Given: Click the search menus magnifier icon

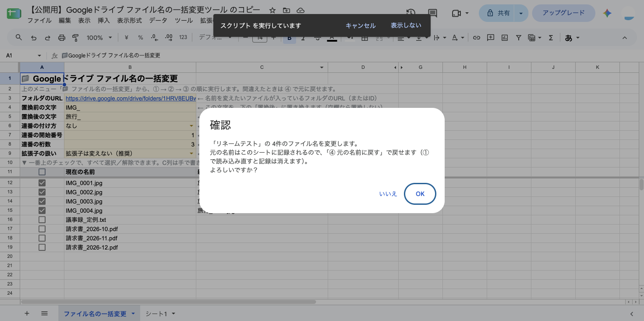Looking at the screenshot, I should coord(19,38).
